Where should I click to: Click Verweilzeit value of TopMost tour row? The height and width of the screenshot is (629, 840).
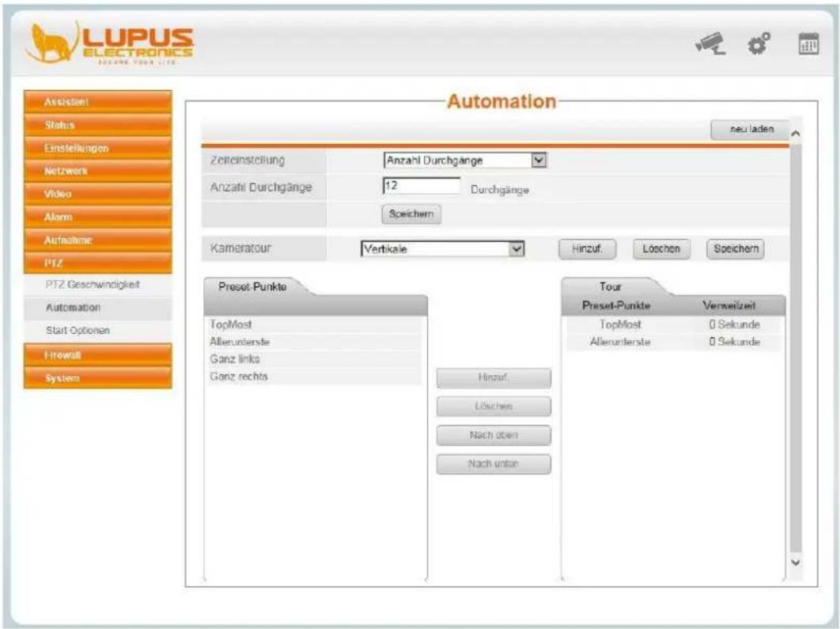pos(735,324)
